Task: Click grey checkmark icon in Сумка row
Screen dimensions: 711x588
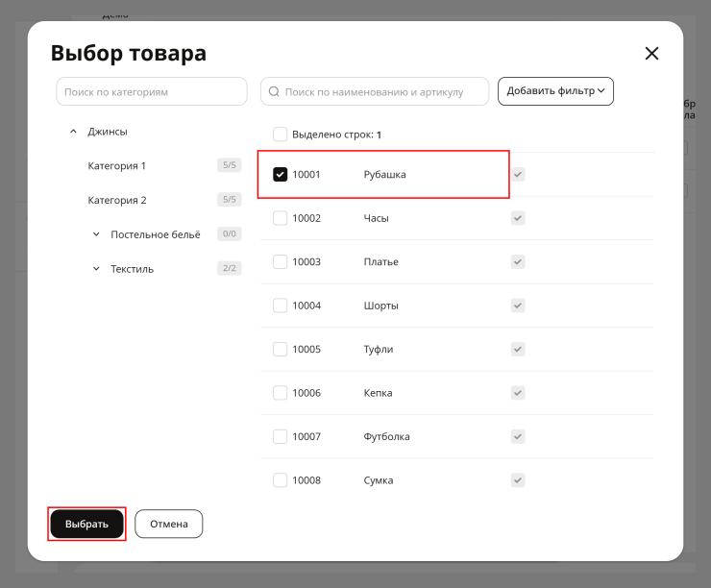Action: [x=518, y=480]
